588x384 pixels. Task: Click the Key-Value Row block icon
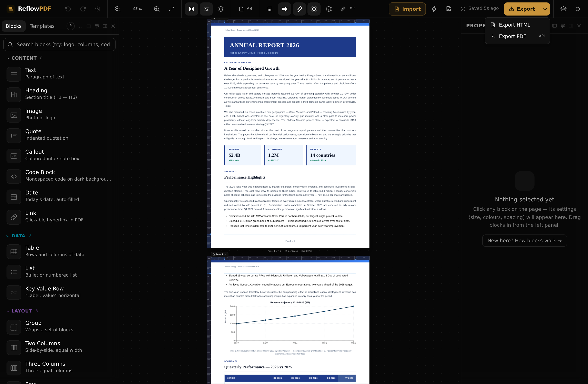pos(14,292)
